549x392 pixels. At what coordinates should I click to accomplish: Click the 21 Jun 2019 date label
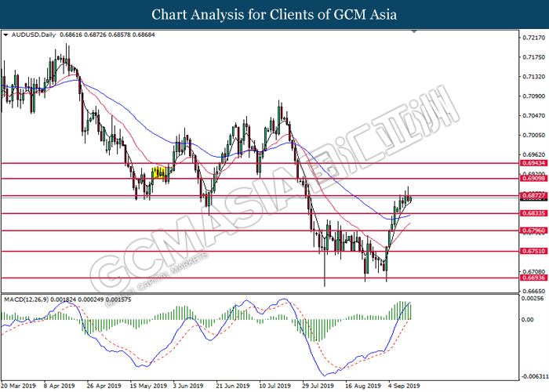(233, 386)
